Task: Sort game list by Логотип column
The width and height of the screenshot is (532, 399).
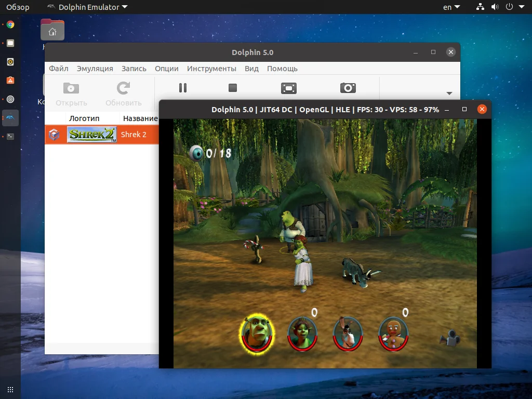Action: coord(84,118)
